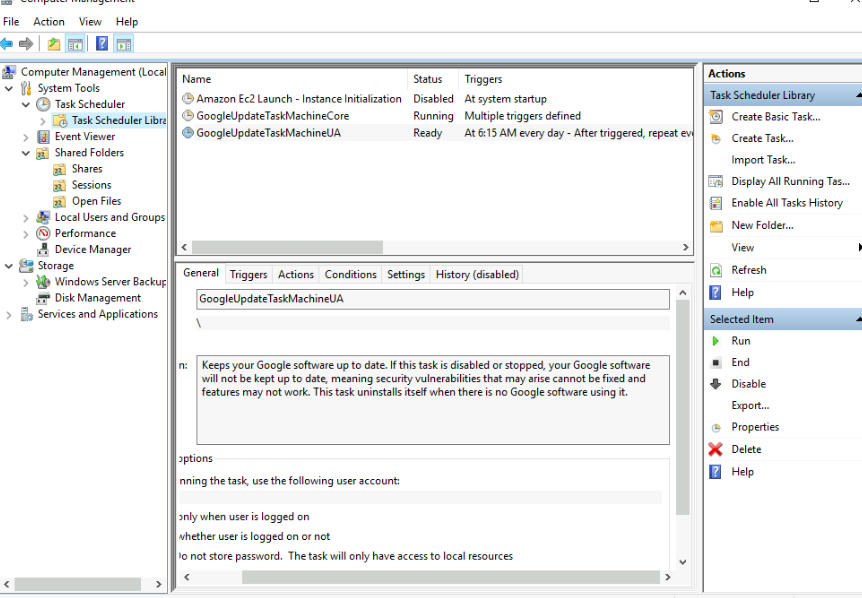Click the green Refresh icon

[x=715, y=270]
